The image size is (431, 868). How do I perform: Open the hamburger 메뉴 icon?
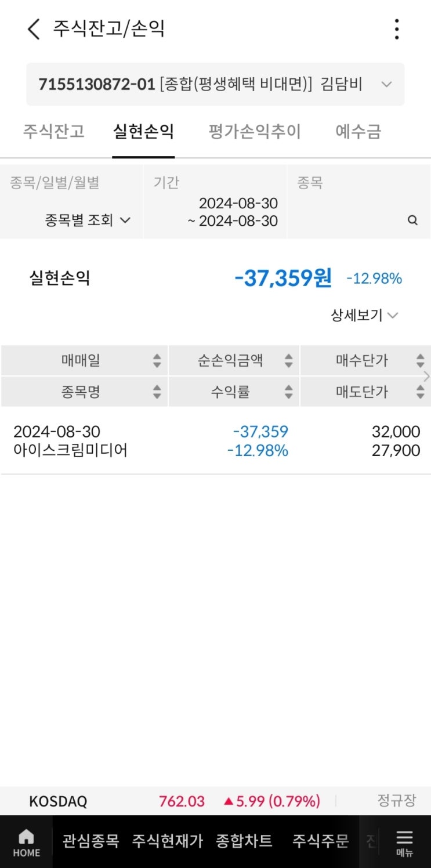404,842
